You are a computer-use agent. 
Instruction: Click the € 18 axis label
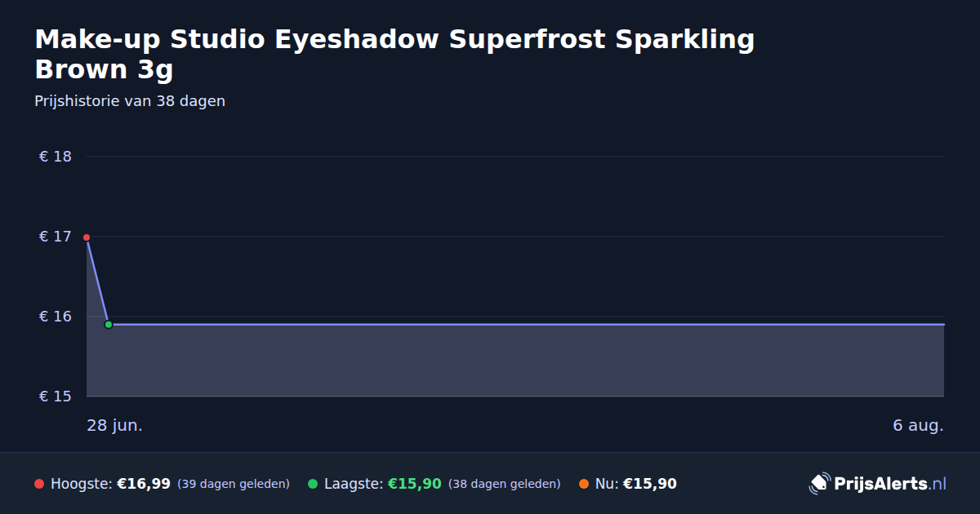pyautogui.click(x=56, y=157)
